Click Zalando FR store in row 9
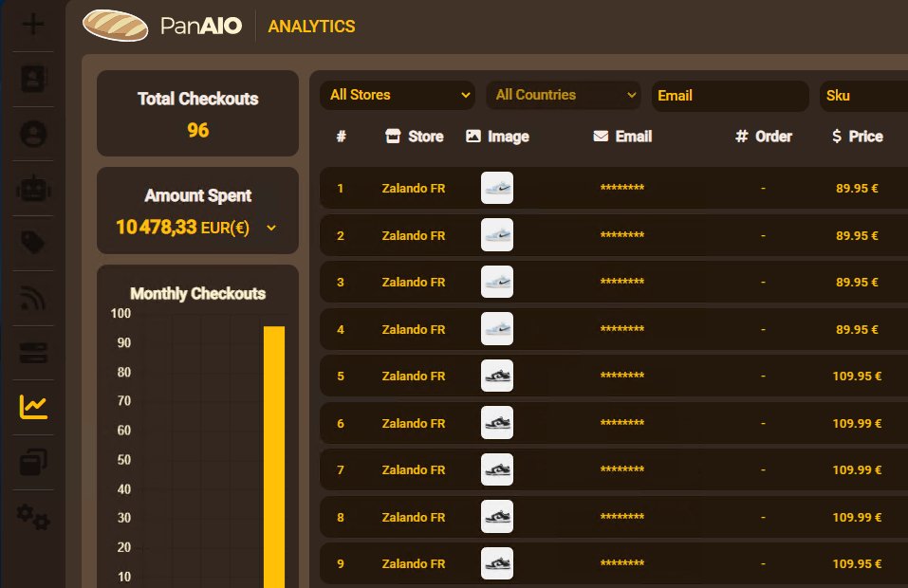This screenshot has height=588, width=908. point(414,563)
